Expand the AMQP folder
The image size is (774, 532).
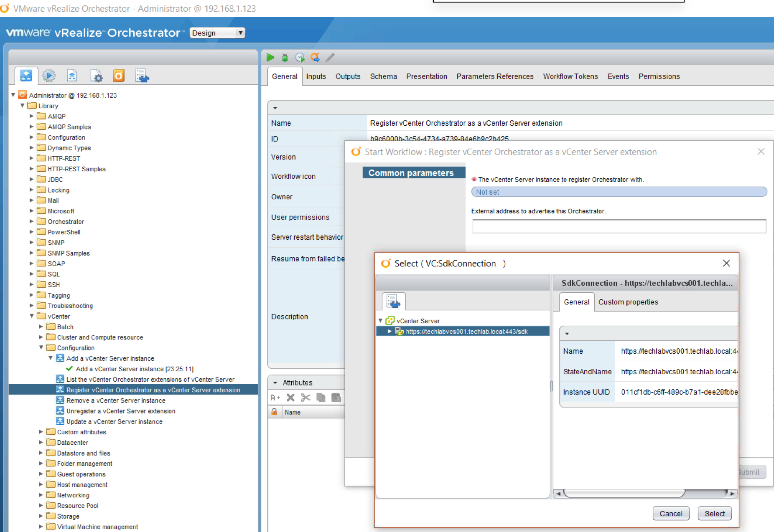pyautogui.click(x=31, y=116)
